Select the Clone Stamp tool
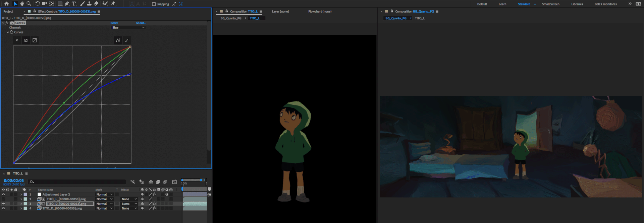The width and height of the screenshot is (644, 223). pyautogui.click(x=89, y=4)
